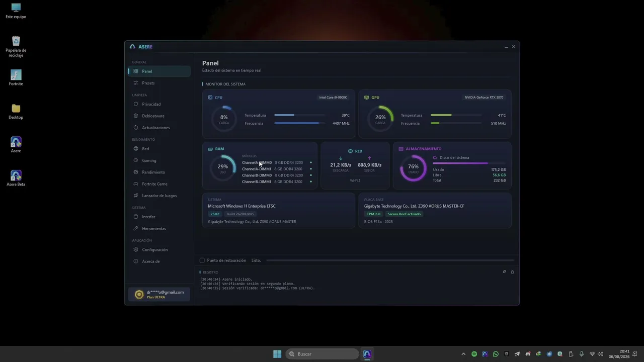Click the GPU Frecuencia bar

click(x=456, y=123)
